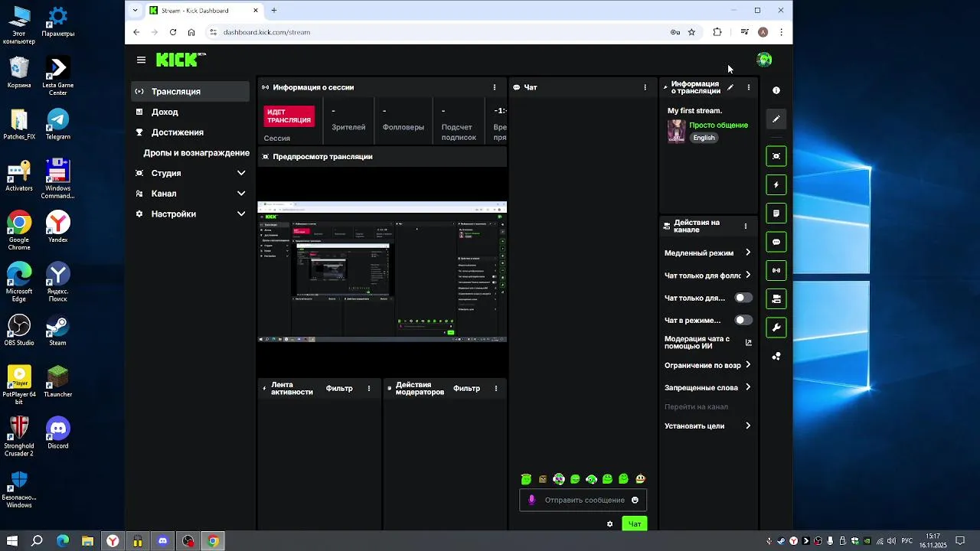Insert the last laughing face emote

point(641,479)
